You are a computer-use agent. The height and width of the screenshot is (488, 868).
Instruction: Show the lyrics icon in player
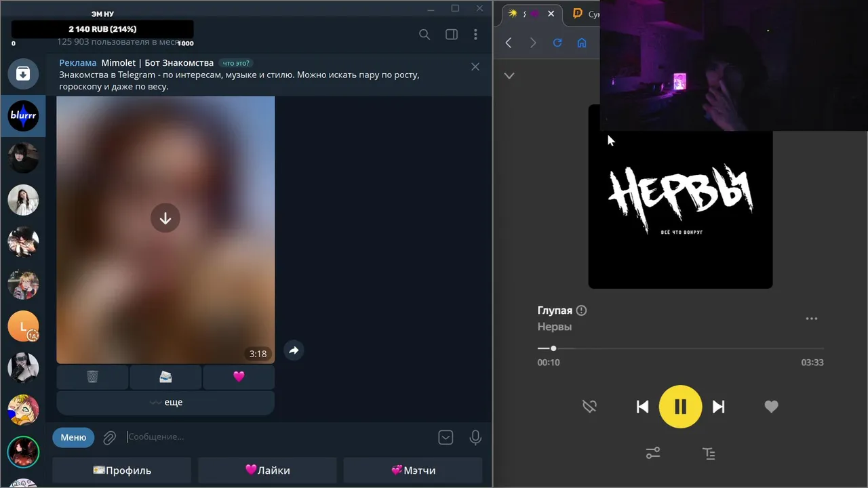pyautogui.click(x=709, y=453)
